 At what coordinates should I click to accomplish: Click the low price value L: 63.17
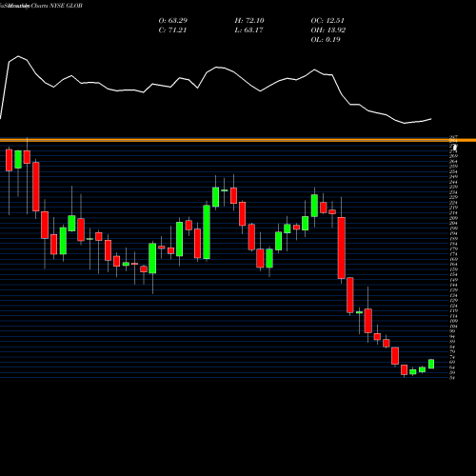(248, 30)
